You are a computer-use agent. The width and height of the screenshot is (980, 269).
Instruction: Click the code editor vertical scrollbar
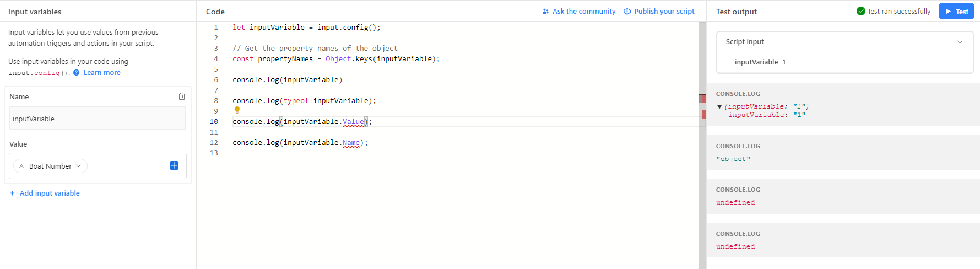coord(702,146)
